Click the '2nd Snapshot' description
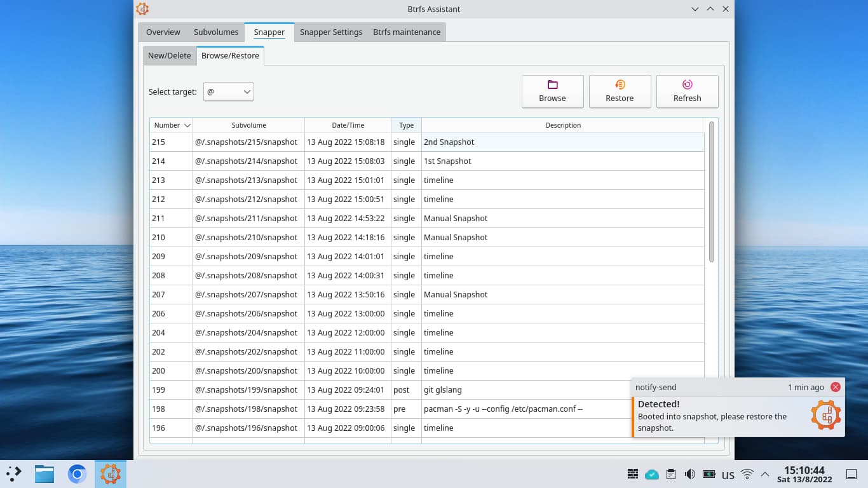 (449, 142)
